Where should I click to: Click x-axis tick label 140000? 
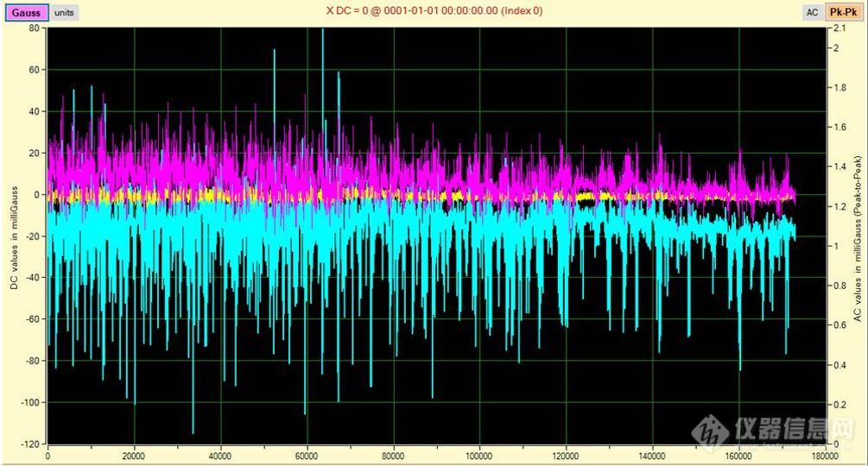tap(651, 456)
